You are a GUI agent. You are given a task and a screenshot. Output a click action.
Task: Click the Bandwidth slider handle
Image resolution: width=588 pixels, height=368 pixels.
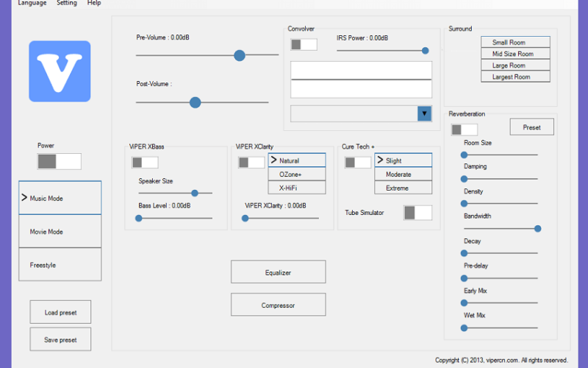538,229
